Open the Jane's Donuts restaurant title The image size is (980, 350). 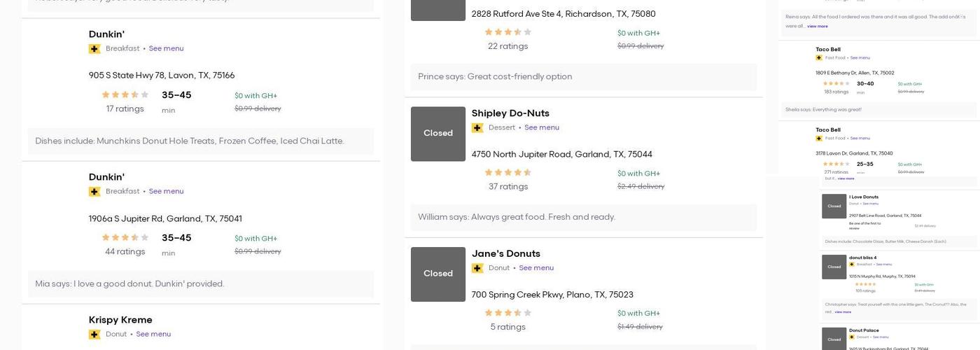point(505,253)
